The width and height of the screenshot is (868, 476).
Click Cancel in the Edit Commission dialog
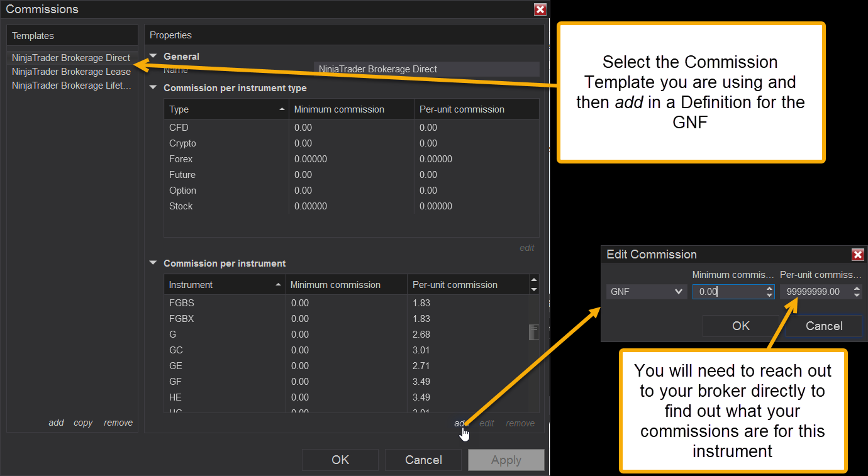pos(824,326)
